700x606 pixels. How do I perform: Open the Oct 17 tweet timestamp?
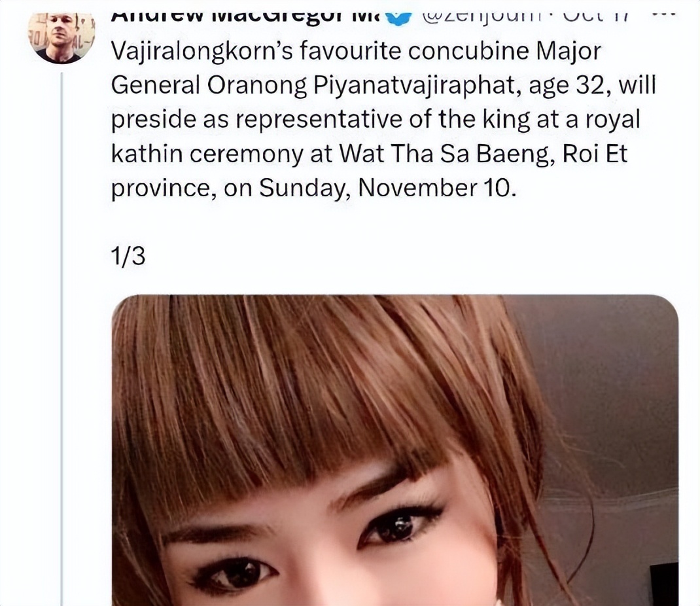pos(597,17)
